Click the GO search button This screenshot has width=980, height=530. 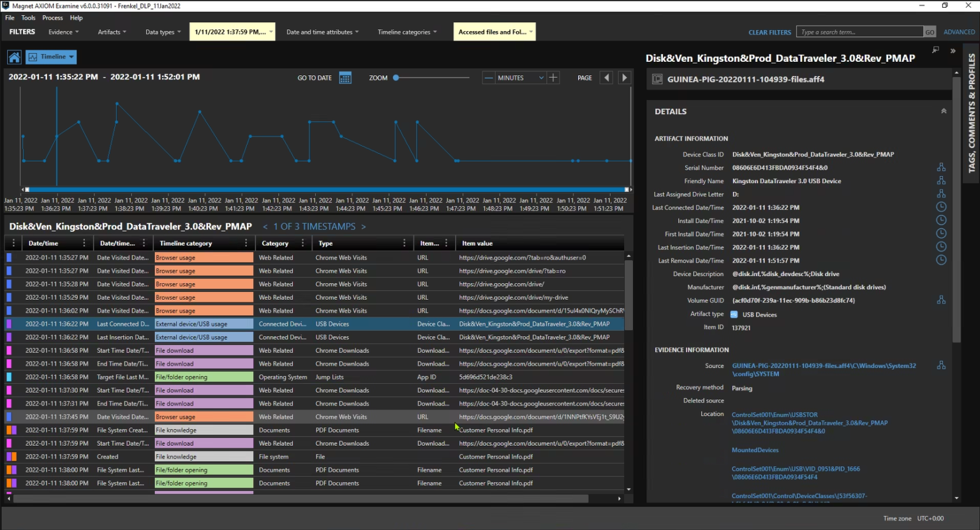[x=930, y=31]
